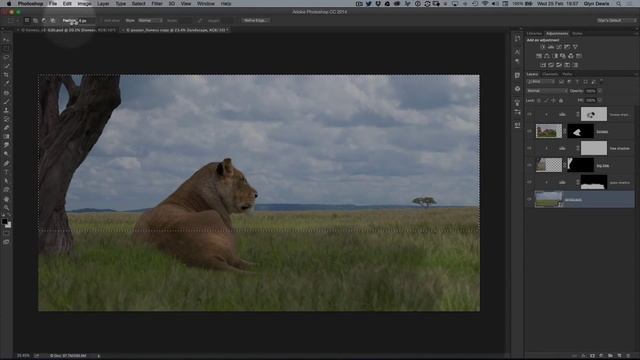Click the foreground color swatch
640x360 pixels.
click(4, 222)
